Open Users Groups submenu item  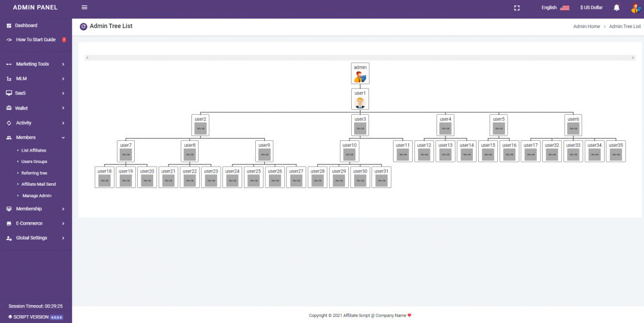(x=34, y=162)
